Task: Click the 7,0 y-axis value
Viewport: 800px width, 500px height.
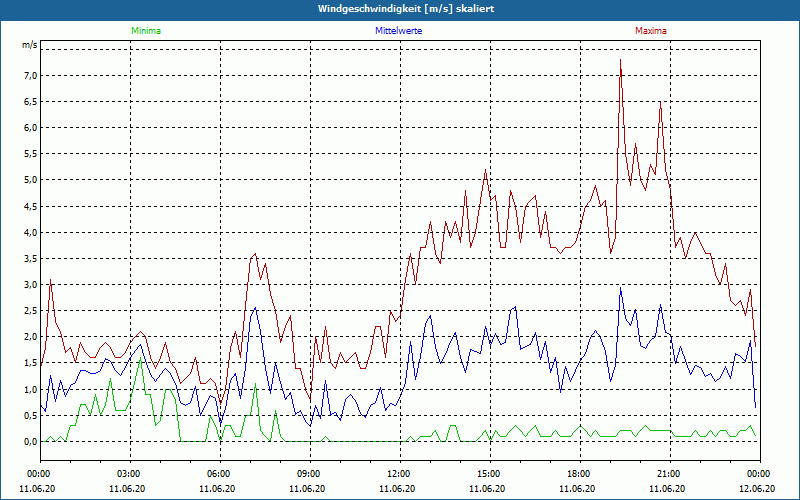Action: click(x=31, y=76)
